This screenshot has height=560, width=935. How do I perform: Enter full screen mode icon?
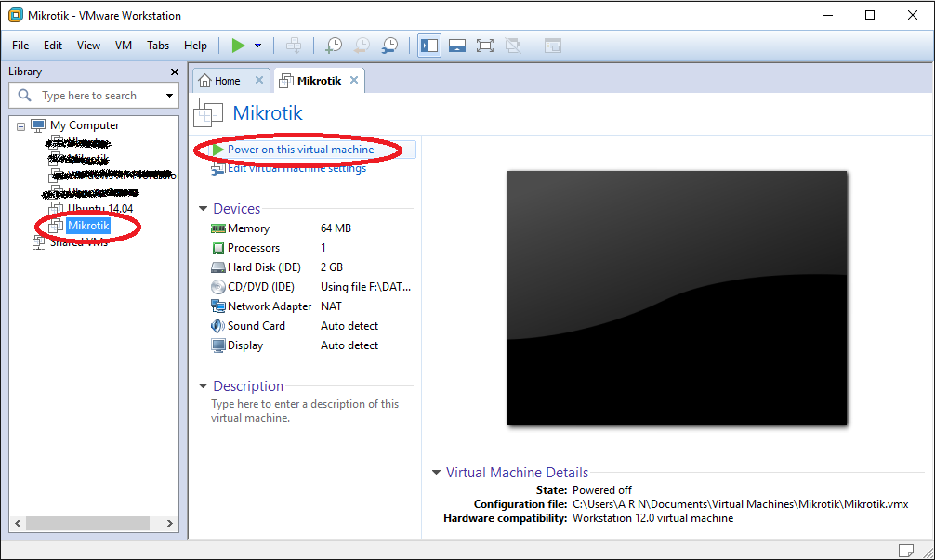click(485, 46)
